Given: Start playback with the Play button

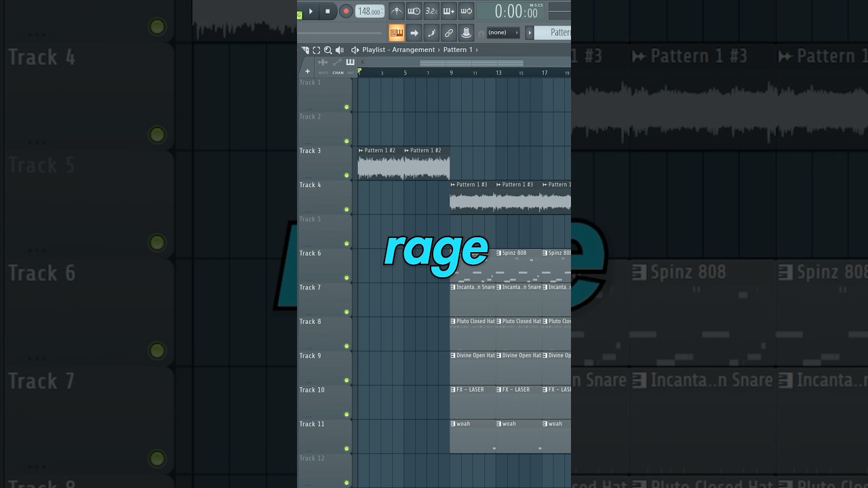Looking at the screenshot, I should 311,11.
